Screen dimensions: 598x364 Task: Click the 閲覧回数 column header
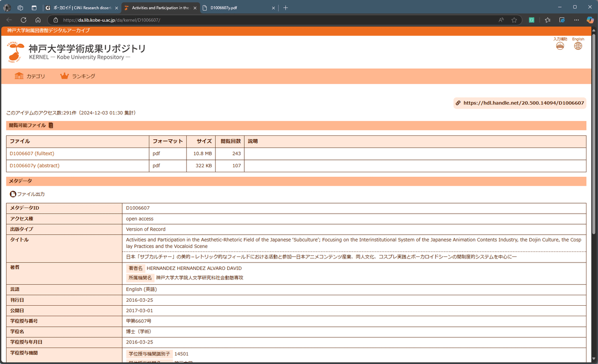point(231,141)
